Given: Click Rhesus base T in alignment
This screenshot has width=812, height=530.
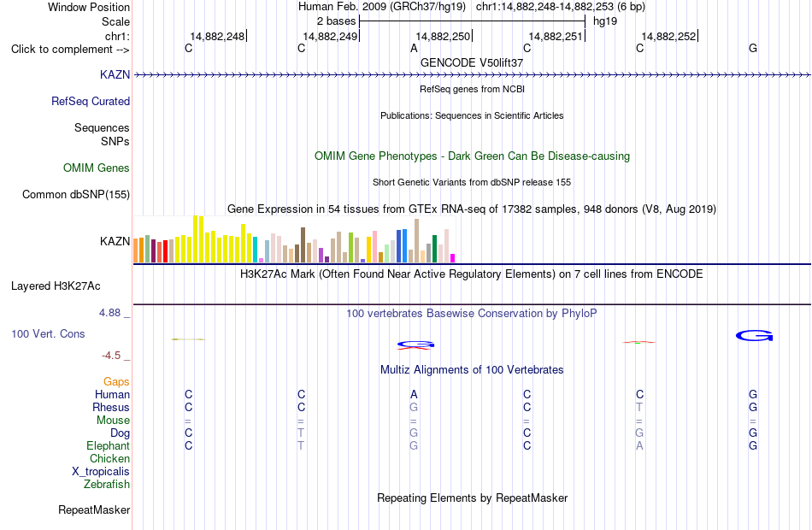Looking at the screenshot, I should 639,407.
